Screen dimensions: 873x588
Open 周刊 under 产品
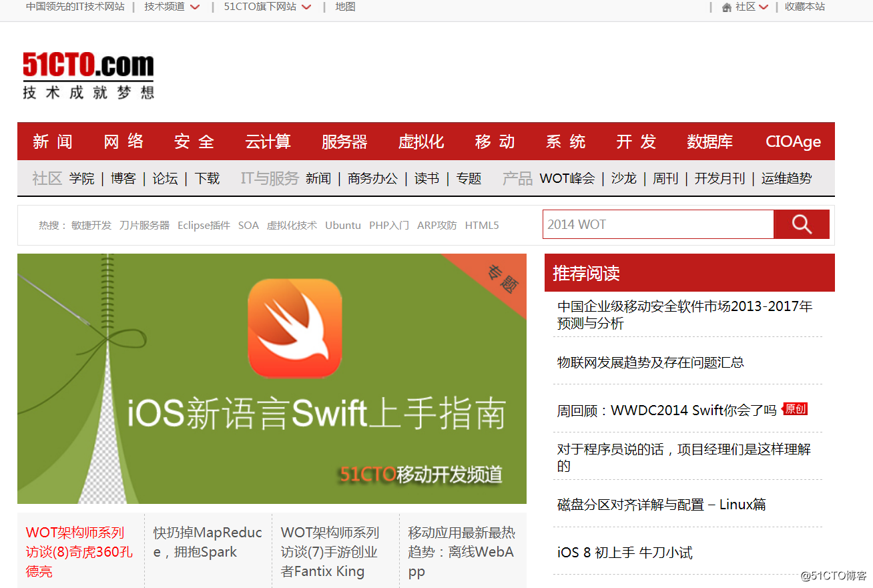click(x=665, y=178)
